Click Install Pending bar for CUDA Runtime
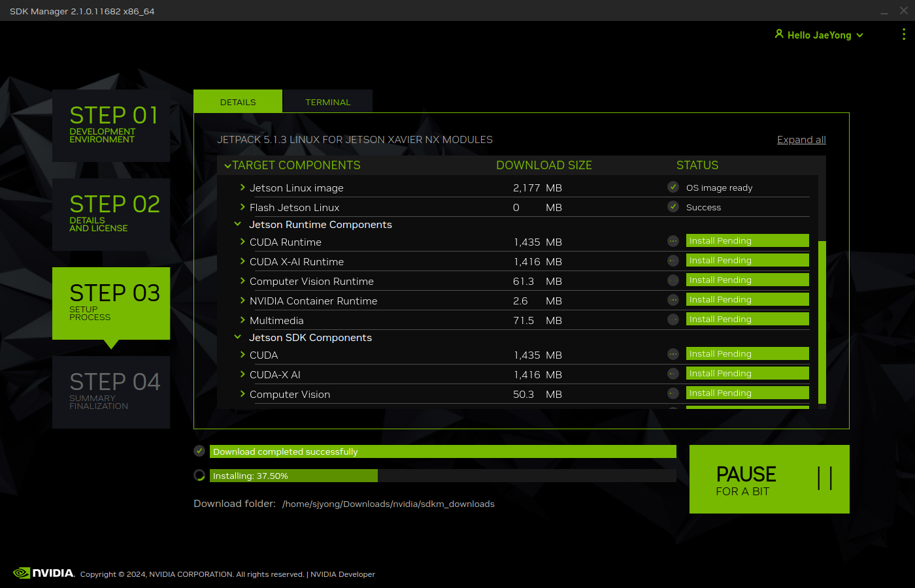 tap(748, 240)
